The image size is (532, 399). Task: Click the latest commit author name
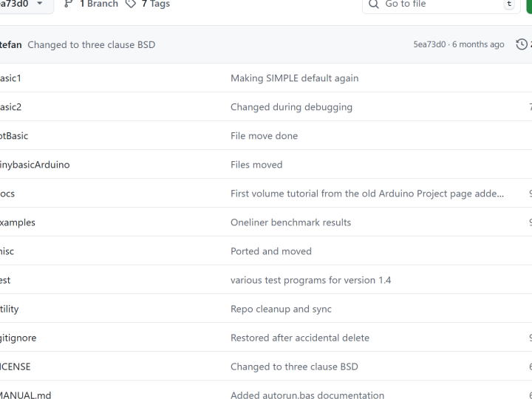click(10, 45)
